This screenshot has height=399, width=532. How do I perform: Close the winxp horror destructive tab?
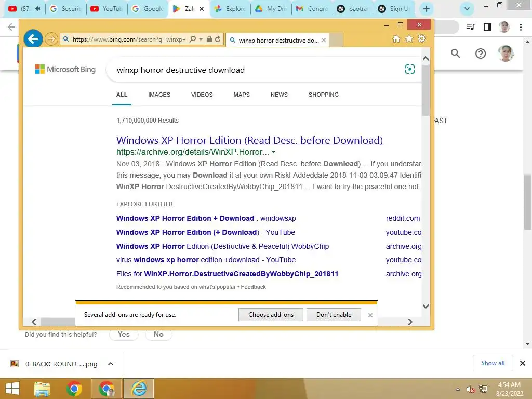(x=324, y=40)
